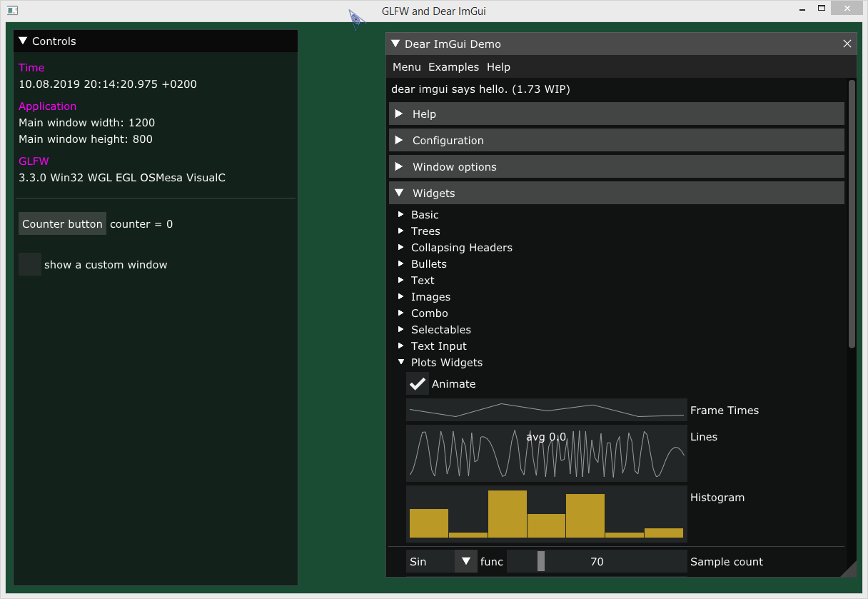Click the application icon in the title bar
Image resolution: width=868 pixels, height=599 pixels.
[x=12, y=11]
